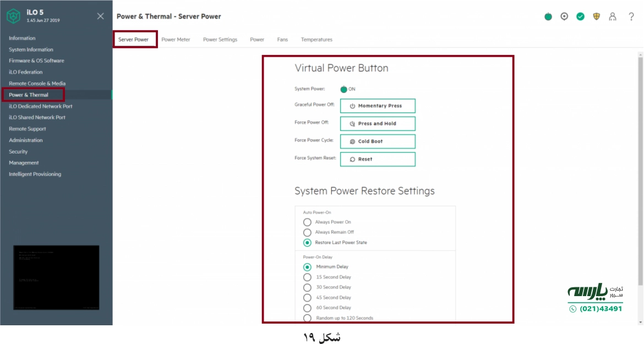
Task: Open the Security shield icon in header
Action: (596, 17)
